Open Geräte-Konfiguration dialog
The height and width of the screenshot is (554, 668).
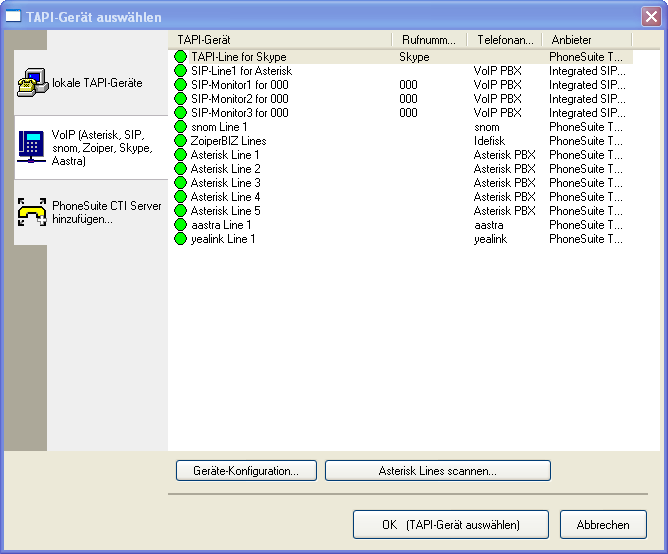[246, 470]
